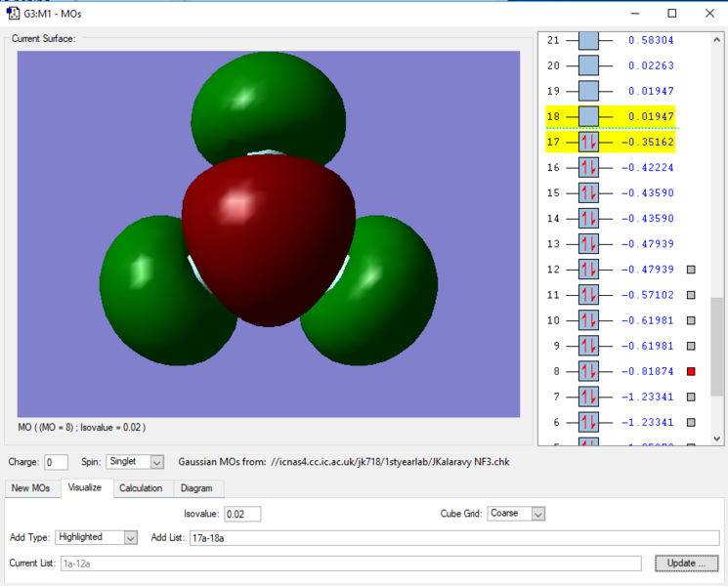
Task: Select the electron-pair icon for MO 14
Action: pos(588,219)
